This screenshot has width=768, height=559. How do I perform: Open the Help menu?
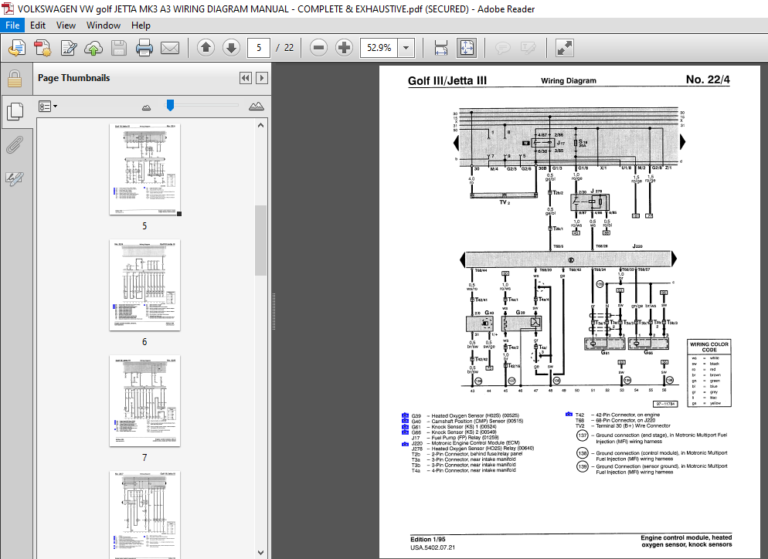coord(141,25)
